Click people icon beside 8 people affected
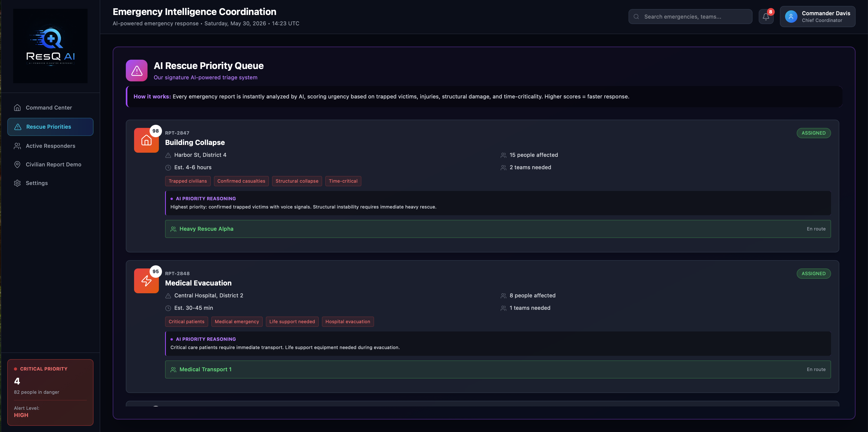868x432 pixels. [503, 296]
